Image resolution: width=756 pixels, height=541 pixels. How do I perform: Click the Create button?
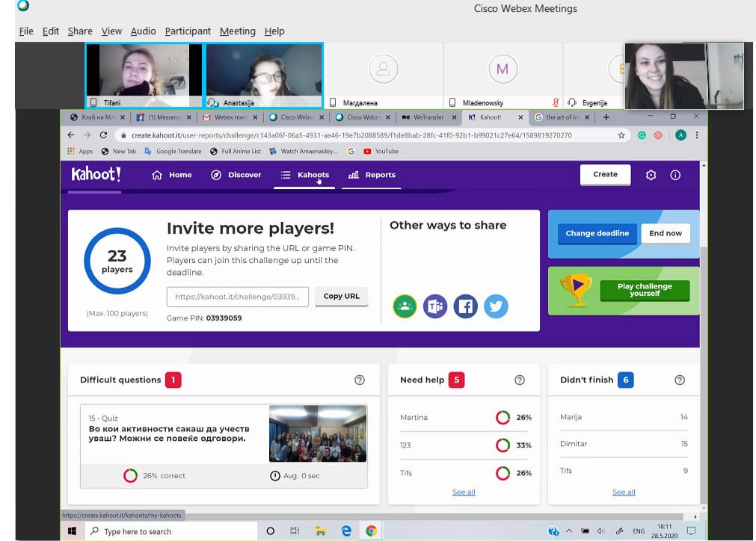(605, 174)
